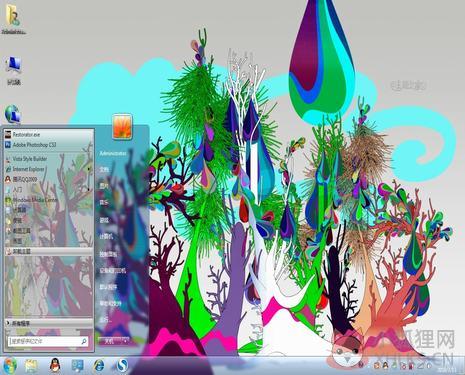Open the Computer desktop icon
Screen dimensions: 465x375
point(14,71)
